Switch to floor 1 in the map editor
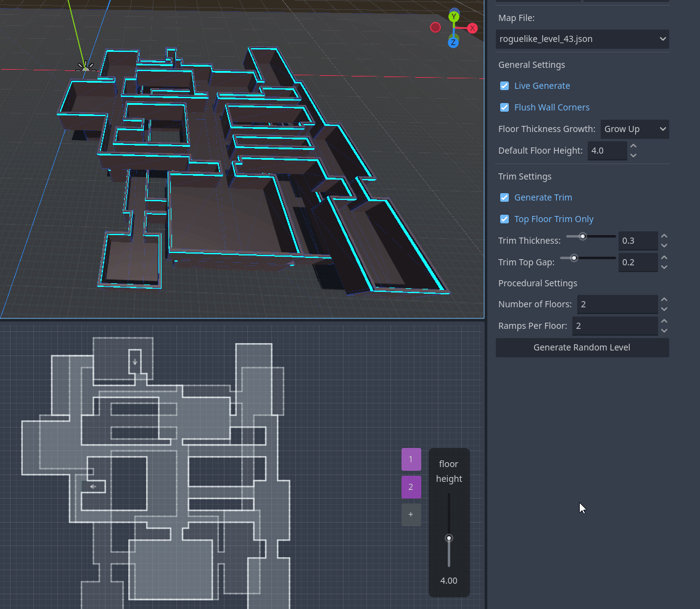The width and height of the screenshot is (700, 609). click(x=411, y=459)
